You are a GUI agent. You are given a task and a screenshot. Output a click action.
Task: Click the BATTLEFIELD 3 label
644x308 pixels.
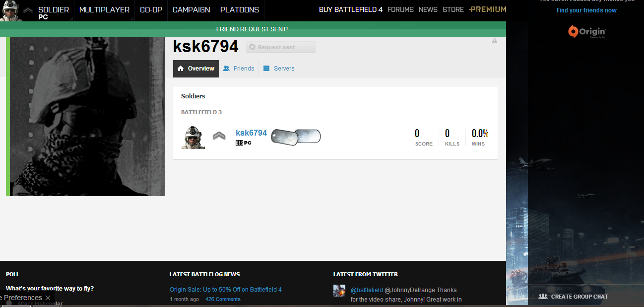click(x=201, y=112)
